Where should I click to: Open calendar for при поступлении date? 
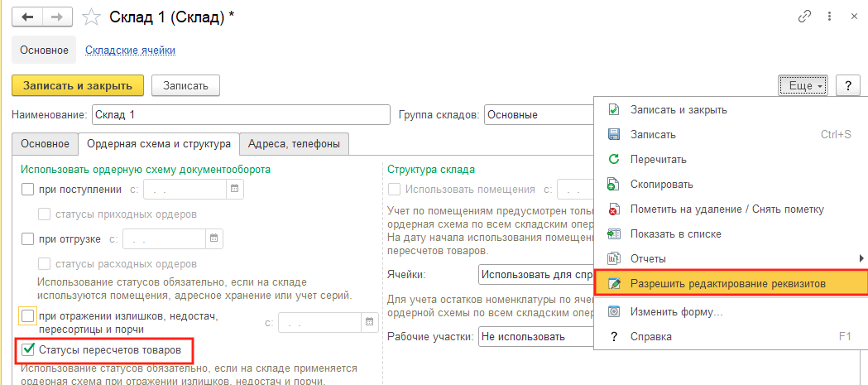(235, 189)
